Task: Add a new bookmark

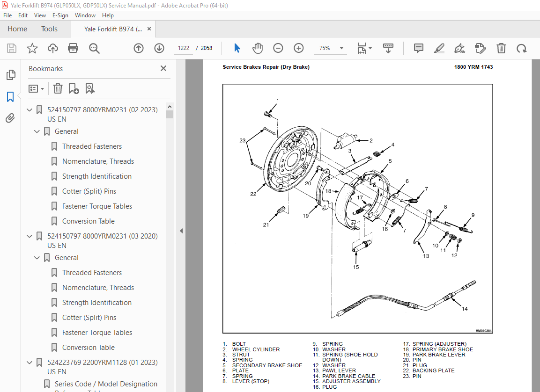Action: [74, 89]
